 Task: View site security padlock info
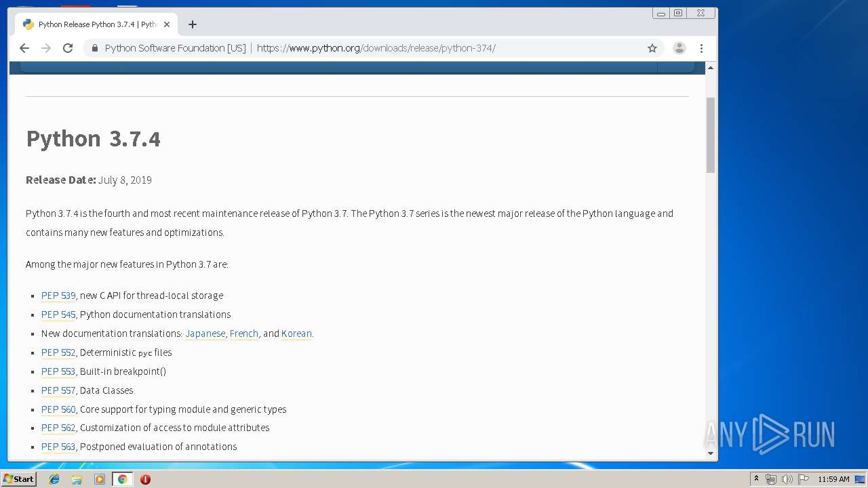point(94,48)
